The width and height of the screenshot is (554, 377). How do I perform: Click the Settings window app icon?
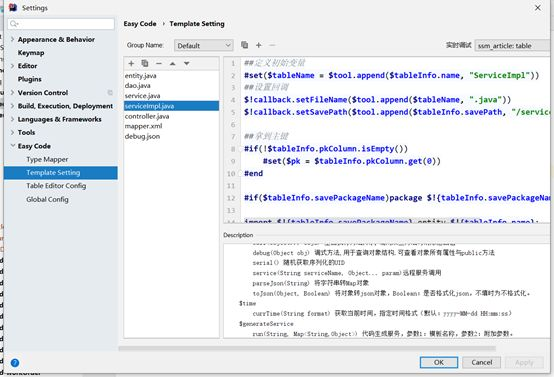[x=13, y=7]
